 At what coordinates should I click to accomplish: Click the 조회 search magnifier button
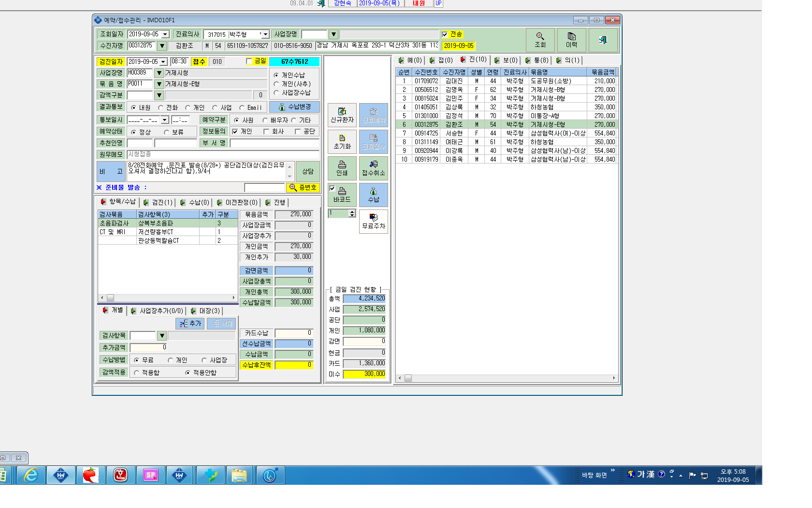pos(540,40)
